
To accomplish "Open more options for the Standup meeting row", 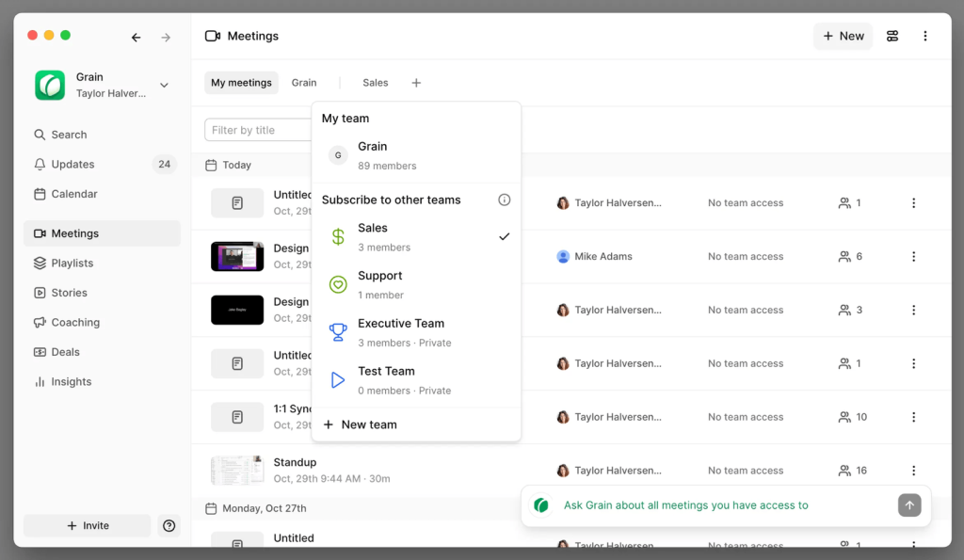I will 913,471.
